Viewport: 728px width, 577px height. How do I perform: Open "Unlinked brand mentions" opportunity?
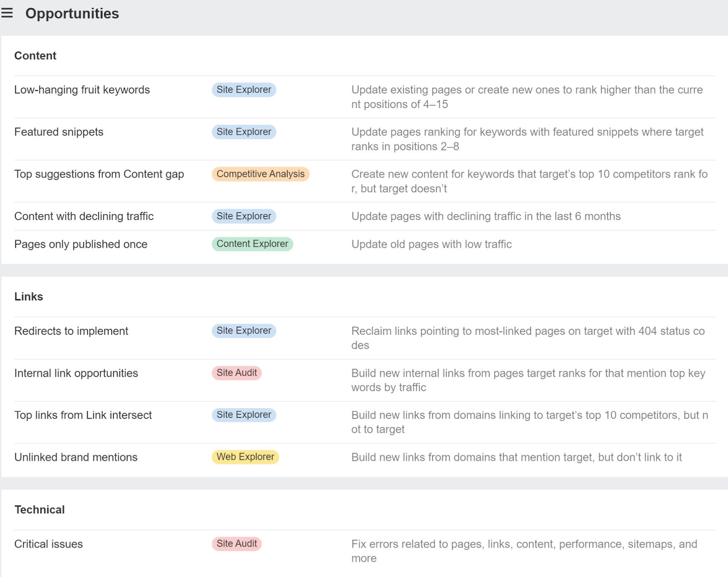[x=76, y=457]
